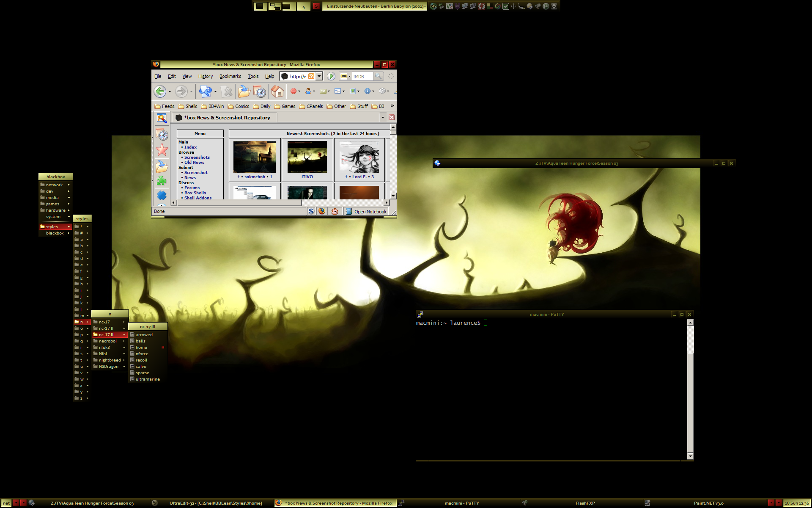
Task: Click the Stop loading icon in Firefox toolbar
Action: pos(227,91)
